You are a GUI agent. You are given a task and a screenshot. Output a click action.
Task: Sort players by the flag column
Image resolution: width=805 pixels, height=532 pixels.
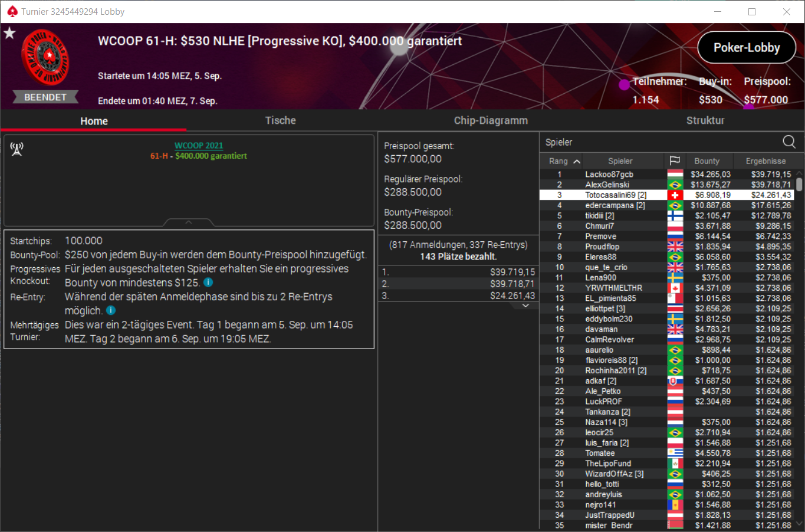(675, 161)
